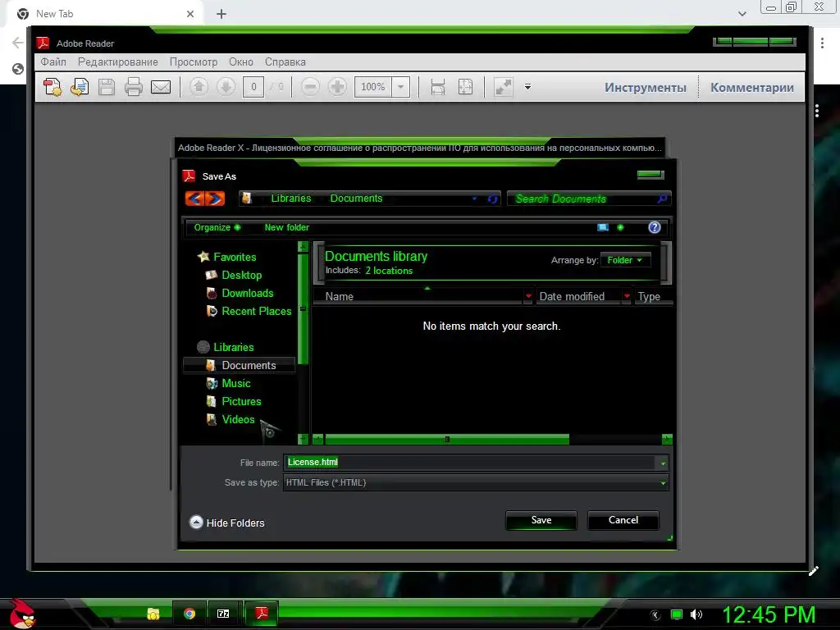The width and height of the screenshot is (840, 630).
Task: Click the Cancel button
Action: (623, 520)
